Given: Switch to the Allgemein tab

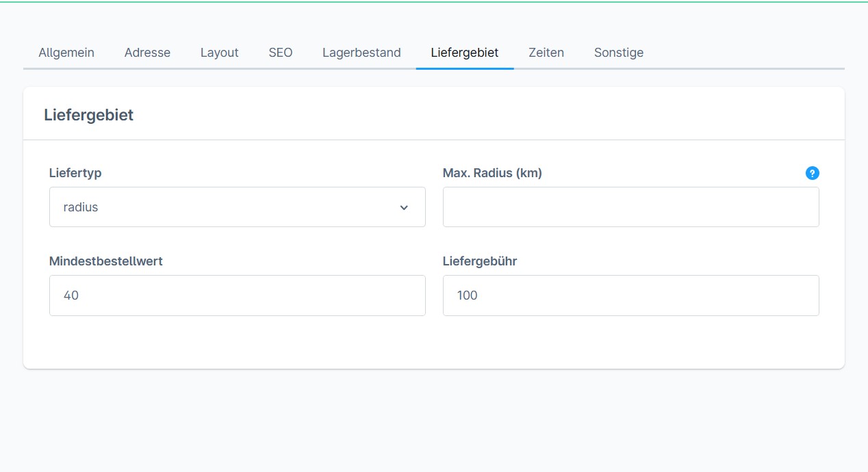Looking at the screenshot, I should (x=66, y=53).
